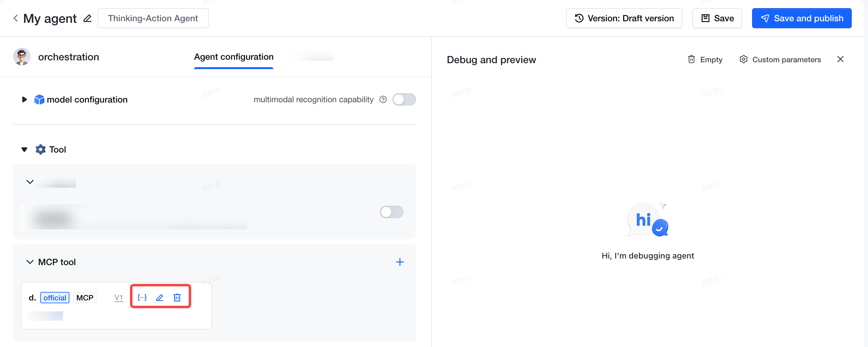Click the model configuration cube icon
Viewport: 868px width, 347px height.
pos(39,99)
